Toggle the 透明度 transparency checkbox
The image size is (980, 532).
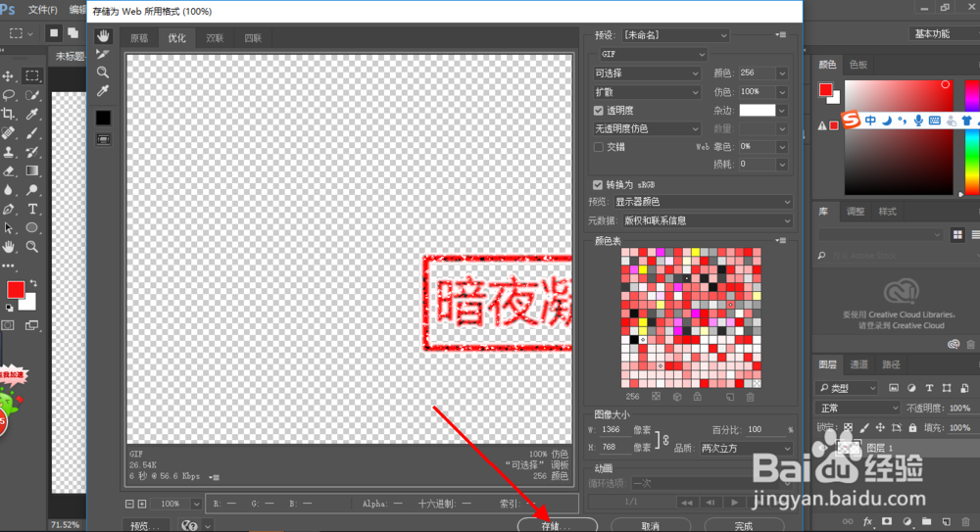[598, 111]
